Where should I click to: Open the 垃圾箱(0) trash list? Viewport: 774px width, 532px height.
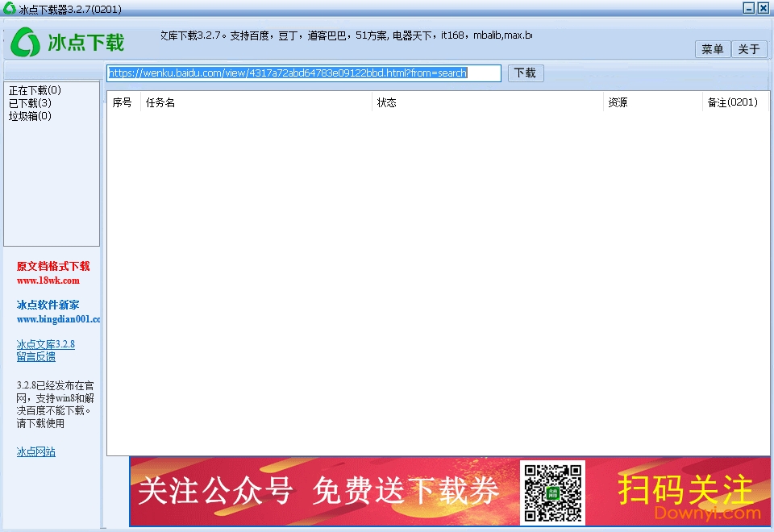point(30,116)
